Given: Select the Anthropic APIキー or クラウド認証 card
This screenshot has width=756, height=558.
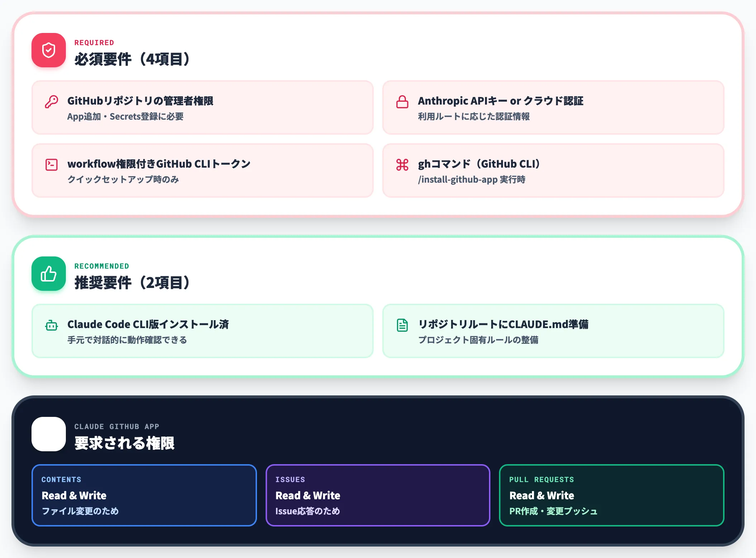Looking at the screenshot, I should click(x=553, y=107).
